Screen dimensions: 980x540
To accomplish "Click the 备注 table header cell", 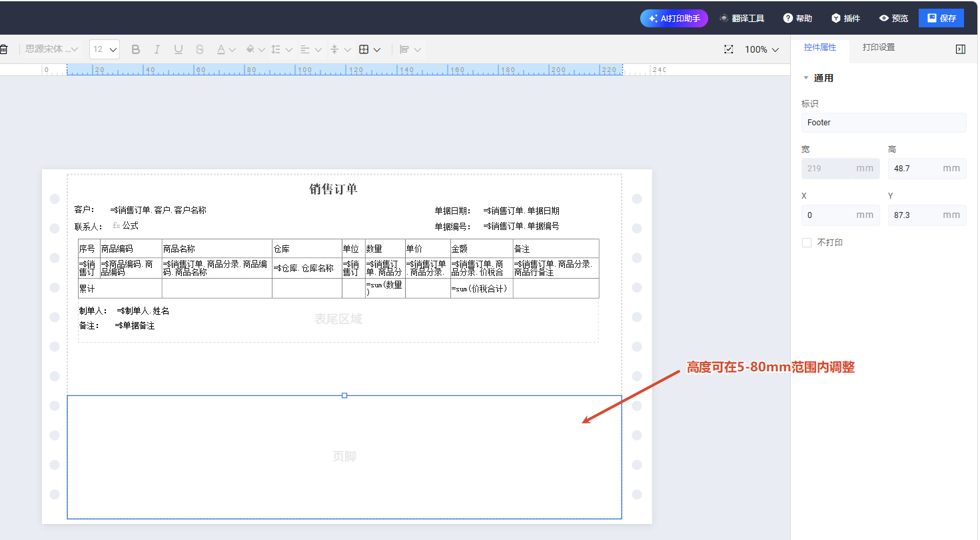I will click(556, 249).
